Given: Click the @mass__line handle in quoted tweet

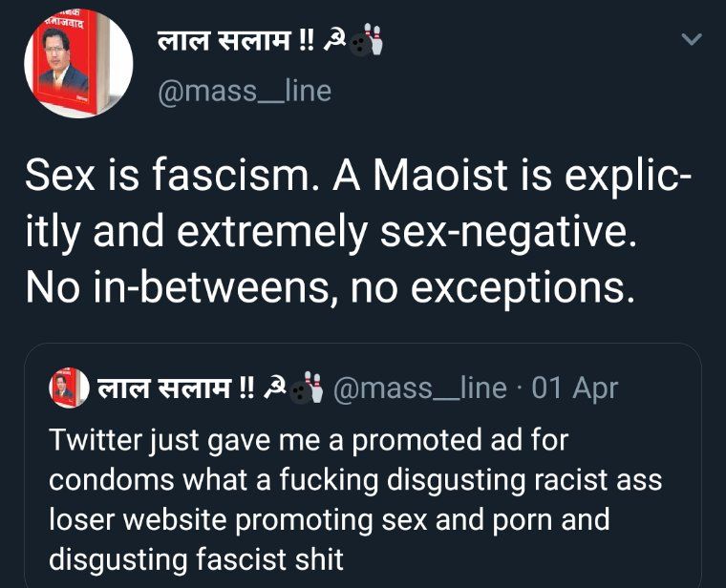Looking at the screenshot, I should click(420, 388).
